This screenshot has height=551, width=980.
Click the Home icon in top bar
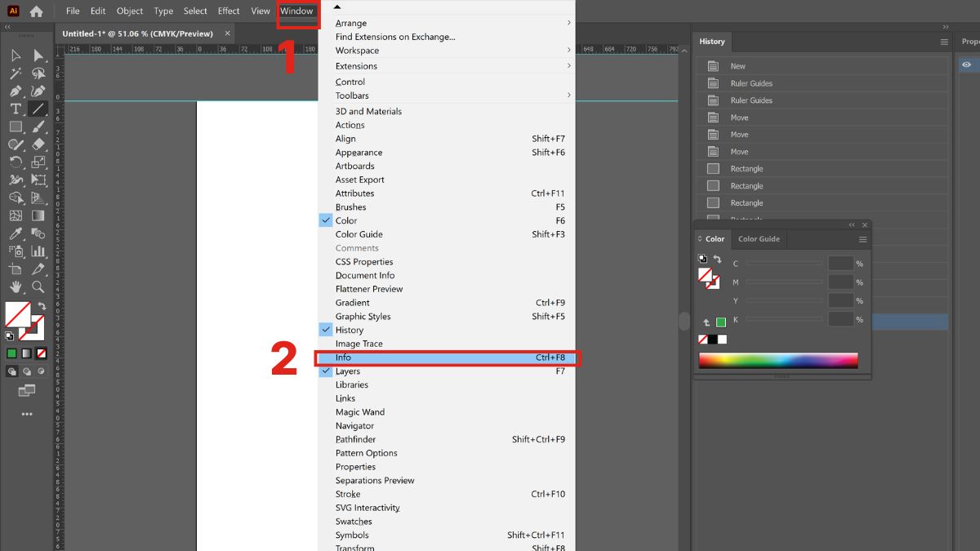coord(36,11)
